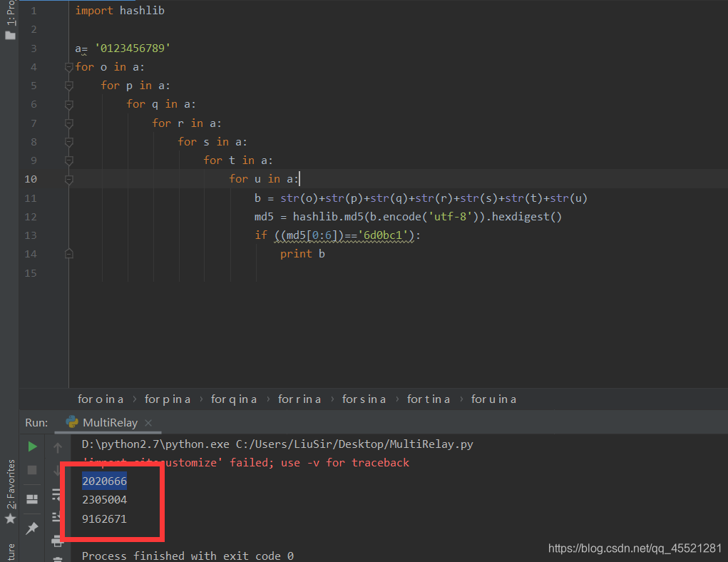Collapse the 'for t in a' block fold marker
Image resolution: width=728 pixels, height=562 pixels.
click(x=68, y=160)
